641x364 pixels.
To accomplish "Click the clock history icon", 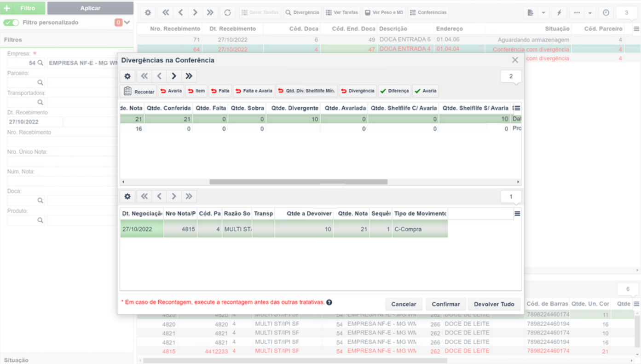I will click(x=606, y=13).
